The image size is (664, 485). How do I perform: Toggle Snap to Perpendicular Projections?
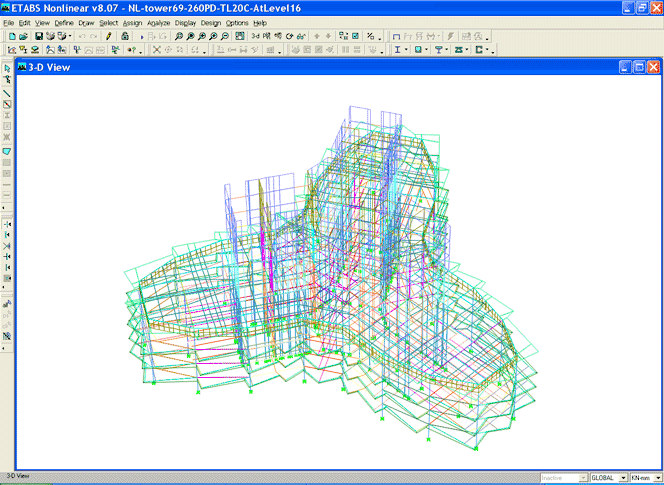click(7, 257)
